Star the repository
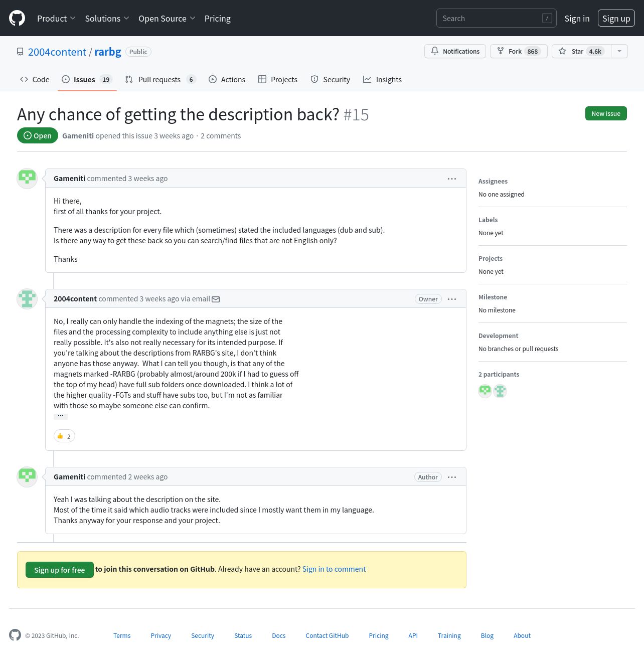The image size is (644, 666). (x=581, y=51)
